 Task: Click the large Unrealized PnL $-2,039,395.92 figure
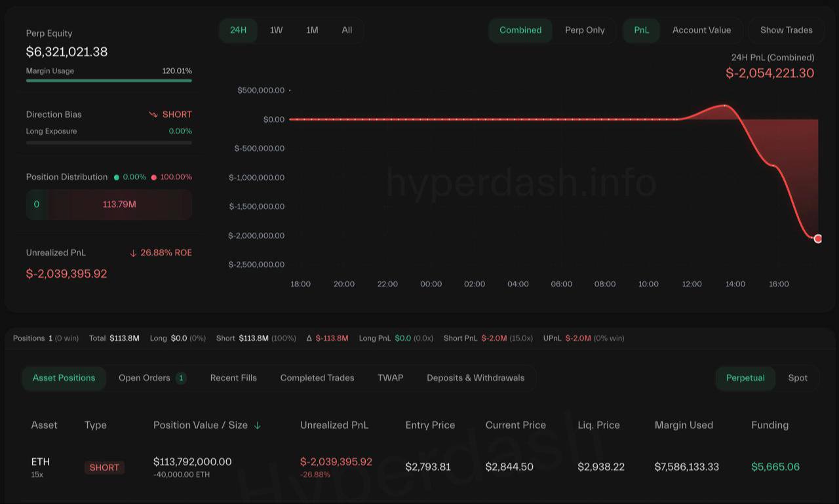click(66, 274)
